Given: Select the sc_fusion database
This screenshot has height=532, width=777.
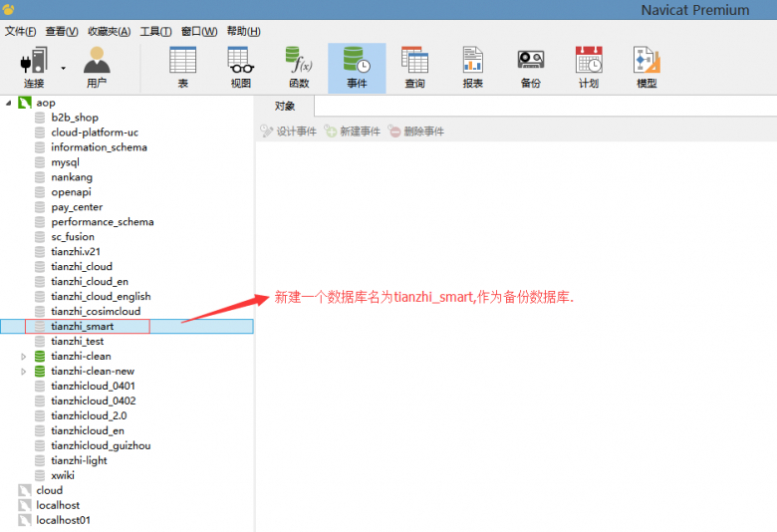Looking at the screenshot, I should point(73,236).
